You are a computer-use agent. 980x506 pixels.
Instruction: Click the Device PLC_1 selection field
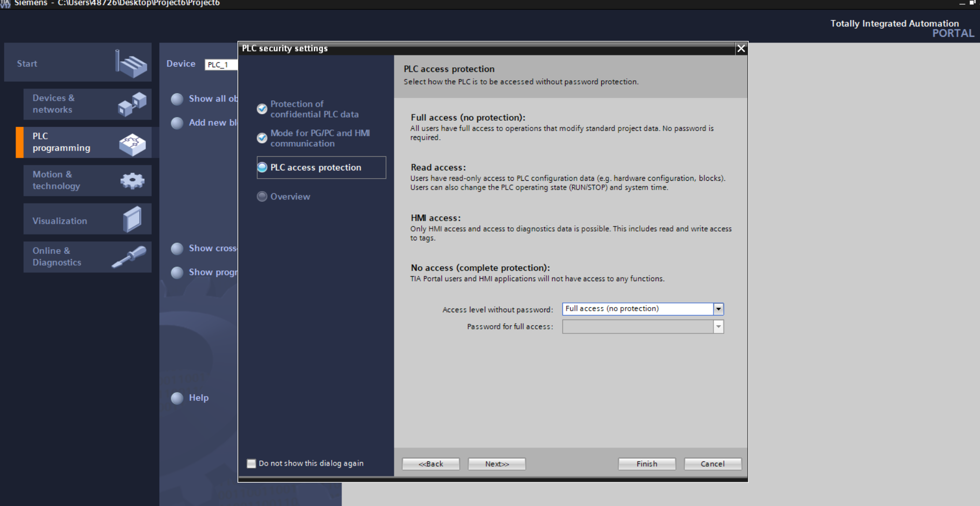click(221, 65)
